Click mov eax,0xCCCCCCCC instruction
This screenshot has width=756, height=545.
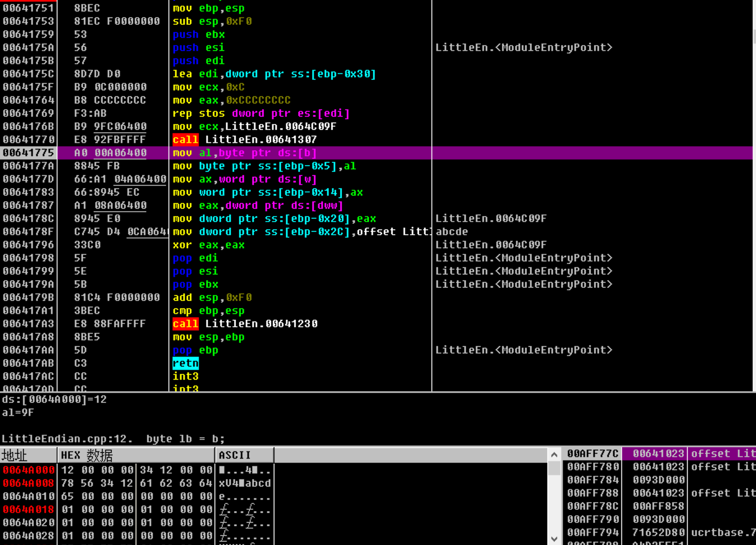[232, 100]
